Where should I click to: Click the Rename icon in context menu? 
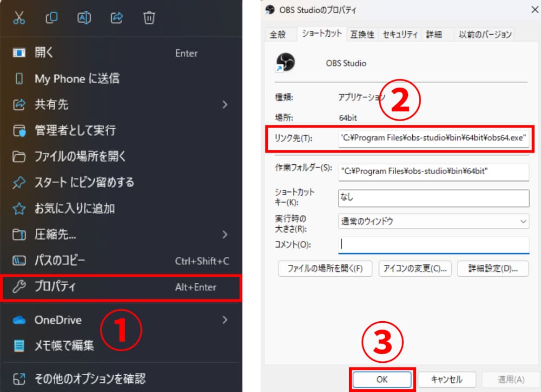84,18
